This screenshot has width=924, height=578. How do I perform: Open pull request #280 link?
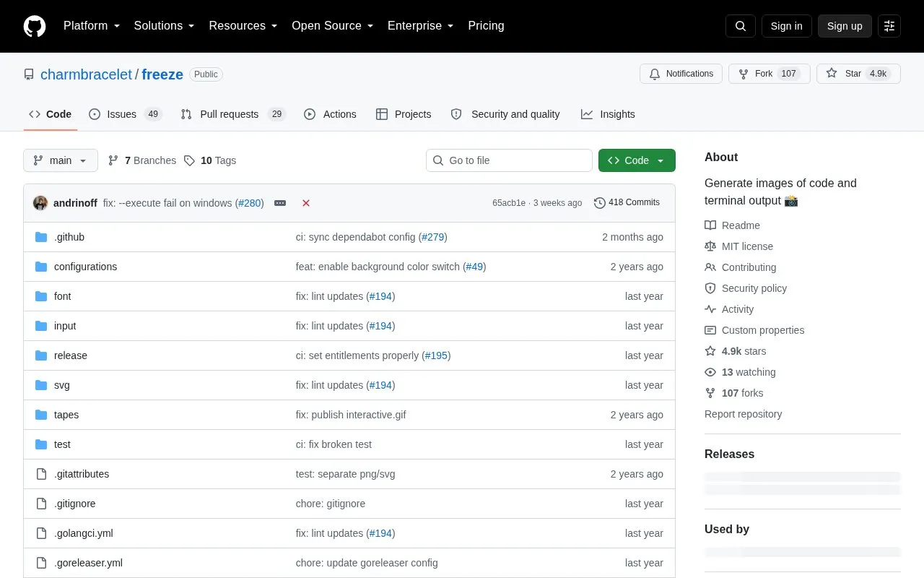point(250,203)
